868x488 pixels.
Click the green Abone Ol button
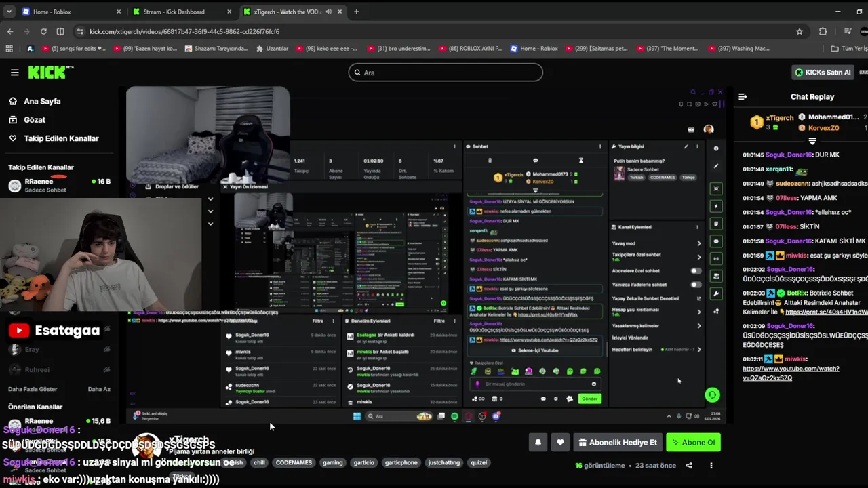[x=693, y=443]
